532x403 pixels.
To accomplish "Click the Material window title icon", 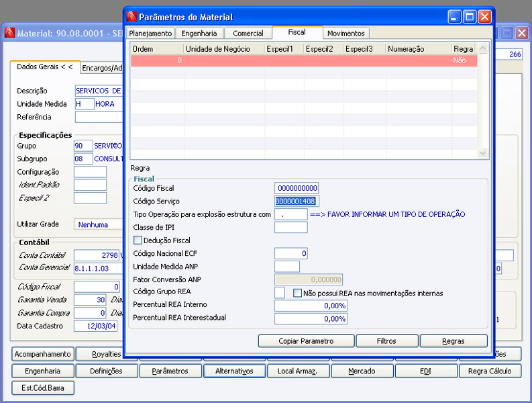I will click(x=9, y=33).
